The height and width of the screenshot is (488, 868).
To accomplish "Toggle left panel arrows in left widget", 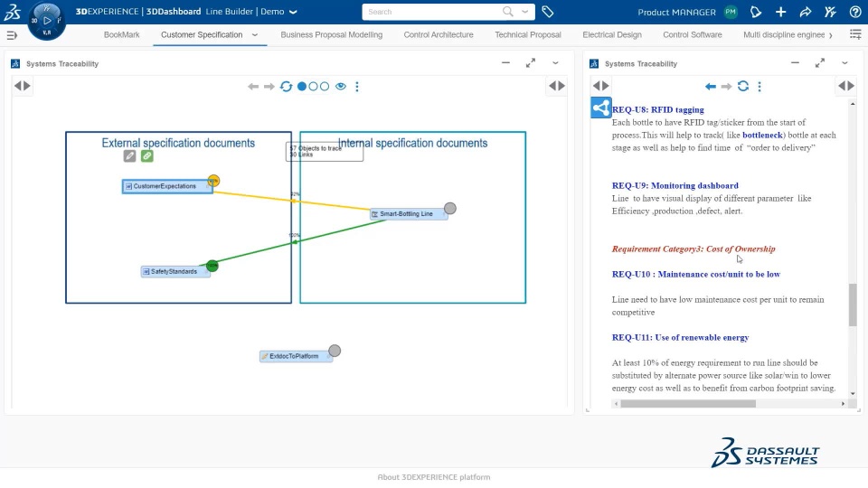I will [x=22, y=86].
